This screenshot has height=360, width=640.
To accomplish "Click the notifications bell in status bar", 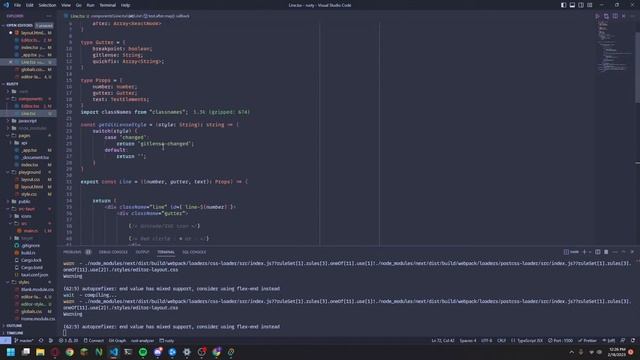I will coord(633,340).
